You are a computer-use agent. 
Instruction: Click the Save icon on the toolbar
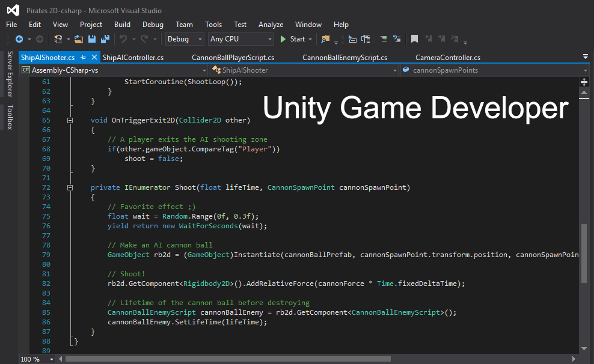pos(93,39)
